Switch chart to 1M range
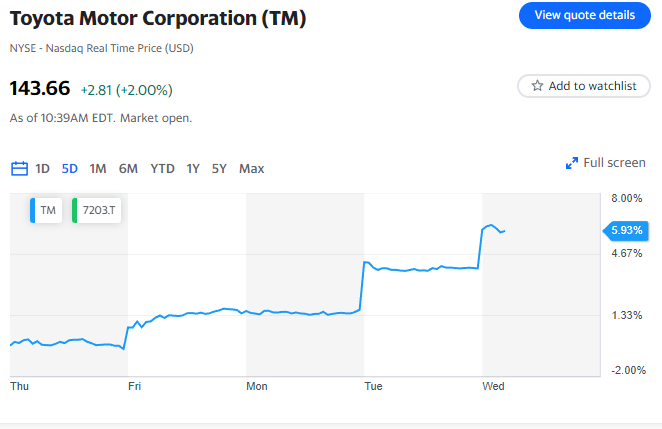This screenshot has width=662, height=429. 98,168
